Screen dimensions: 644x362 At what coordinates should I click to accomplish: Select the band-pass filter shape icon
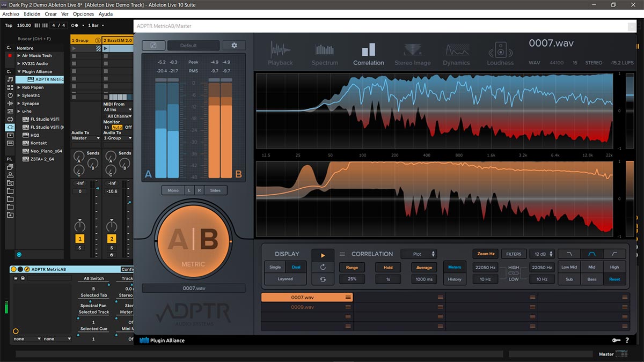point(592,254)
